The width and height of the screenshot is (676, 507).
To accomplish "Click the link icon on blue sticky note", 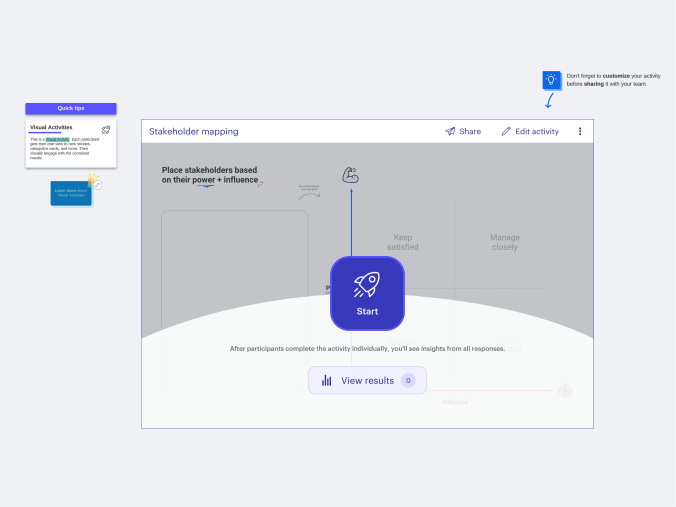I will point(97,184).
